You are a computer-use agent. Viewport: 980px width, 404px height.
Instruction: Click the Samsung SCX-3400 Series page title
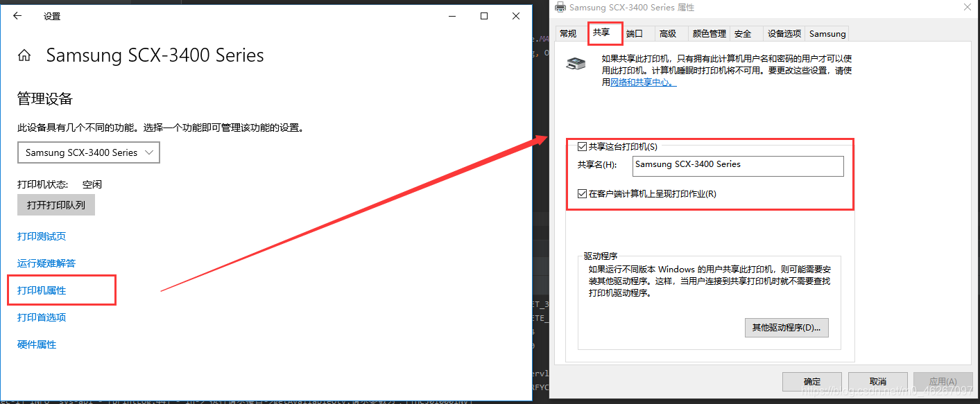point(155,55)
